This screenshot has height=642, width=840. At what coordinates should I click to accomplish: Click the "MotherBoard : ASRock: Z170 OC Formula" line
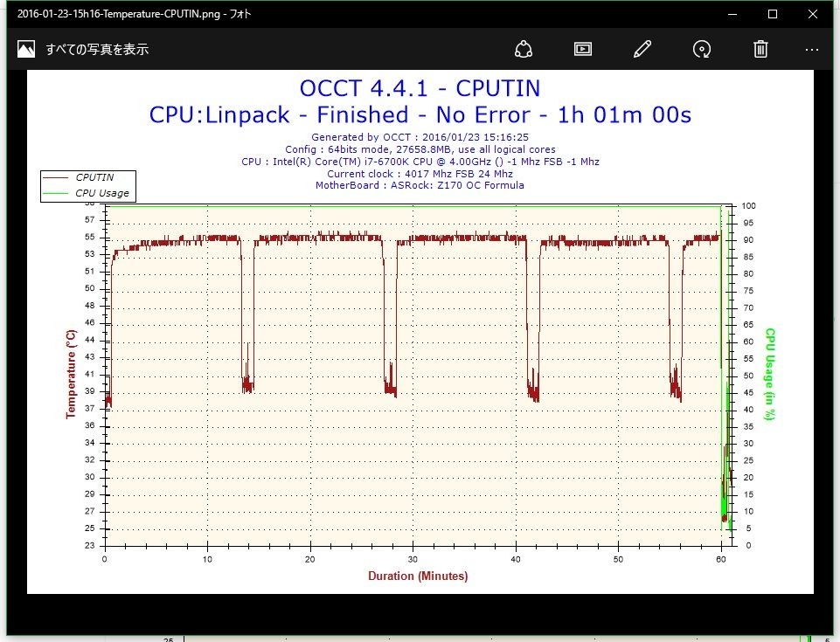coord(420,185)
